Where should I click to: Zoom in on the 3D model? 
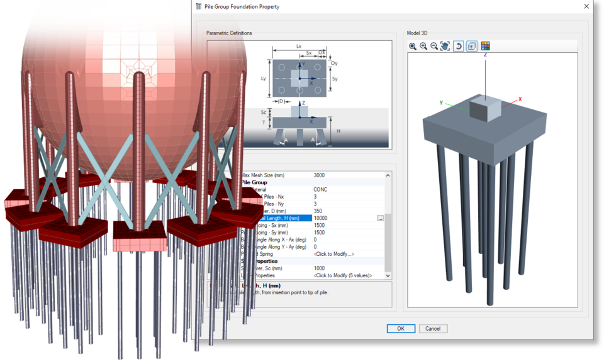click(423, 46)
